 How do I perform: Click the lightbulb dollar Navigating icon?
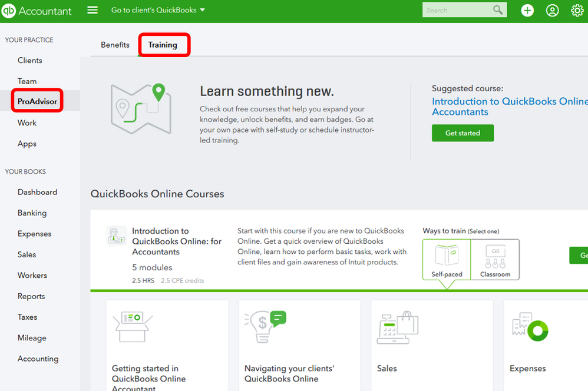265,327
